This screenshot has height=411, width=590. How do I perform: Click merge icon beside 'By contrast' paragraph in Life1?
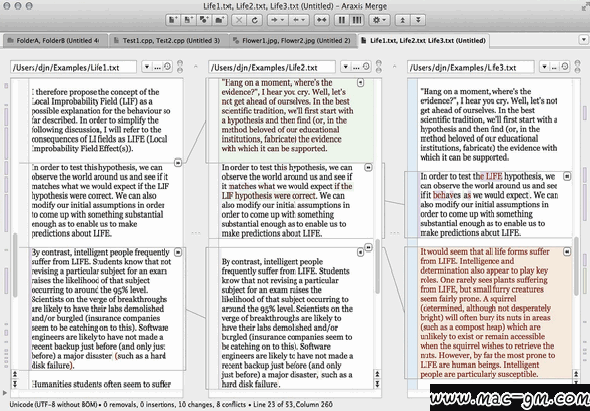178,252
